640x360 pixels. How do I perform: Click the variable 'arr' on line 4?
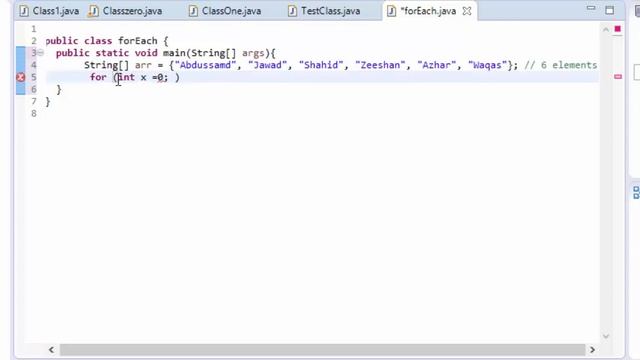143,65
